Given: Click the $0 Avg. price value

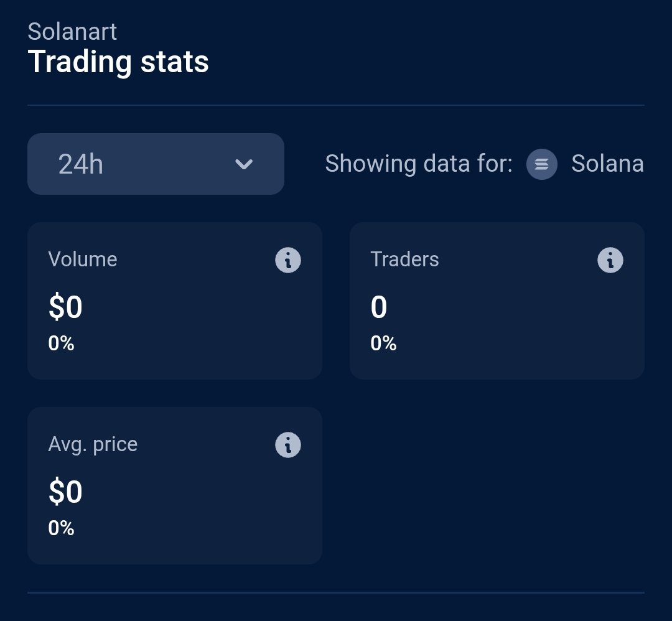Looking at the screenshot, I should [65, 492].
